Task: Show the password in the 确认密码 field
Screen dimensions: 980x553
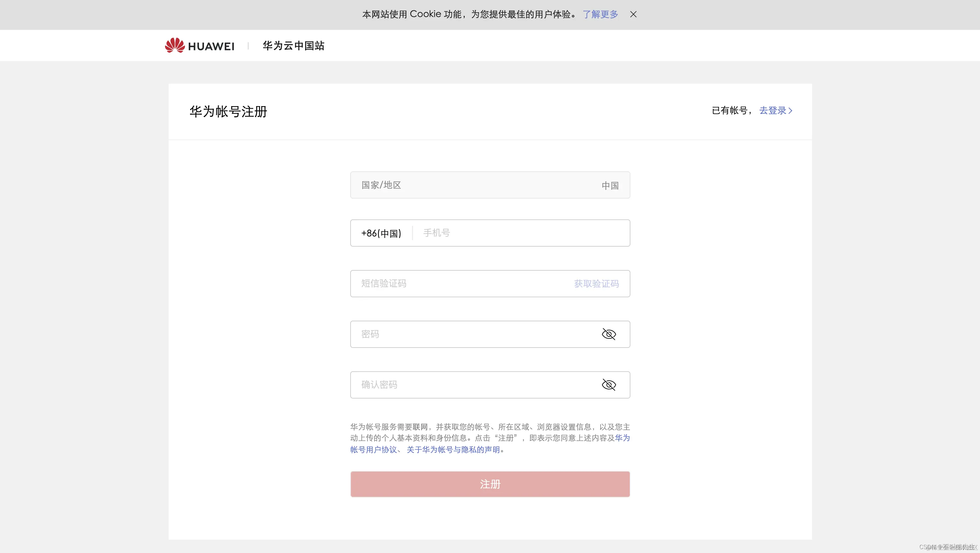Action: [609, 385]
